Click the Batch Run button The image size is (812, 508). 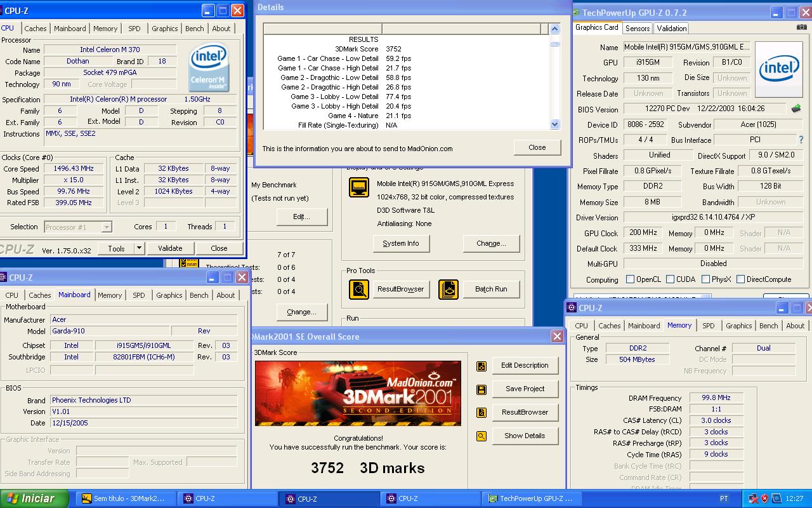(x=491, y=289)
